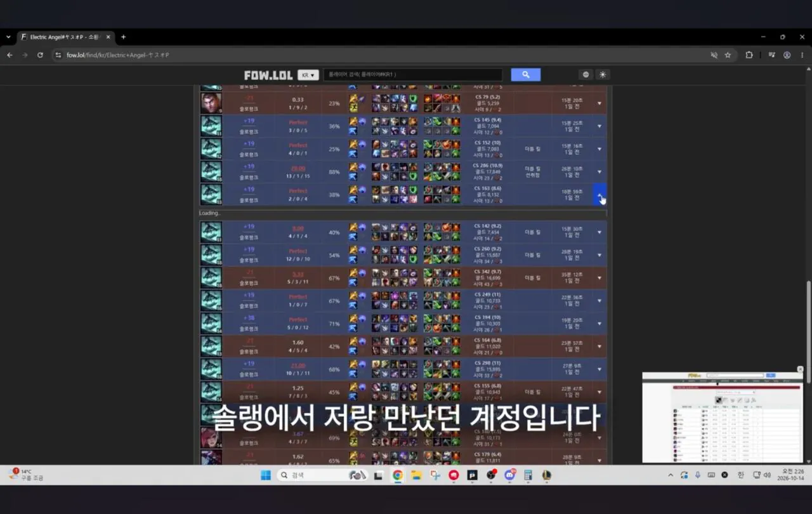The image size is (812, 514).
Task: Open the language globe icon in header
Action: [586, 75]
